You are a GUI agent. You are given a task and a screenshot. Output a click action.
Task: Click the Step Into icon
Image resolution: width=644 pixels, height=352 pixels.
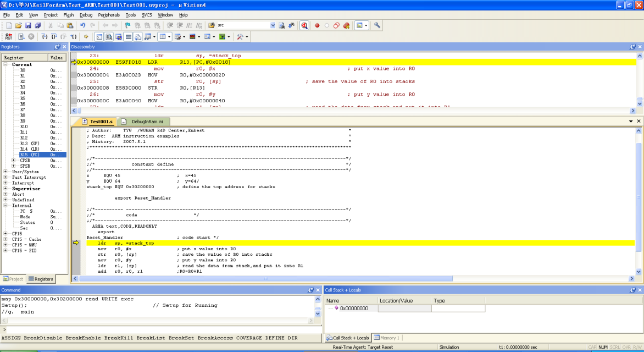(45, 37)
